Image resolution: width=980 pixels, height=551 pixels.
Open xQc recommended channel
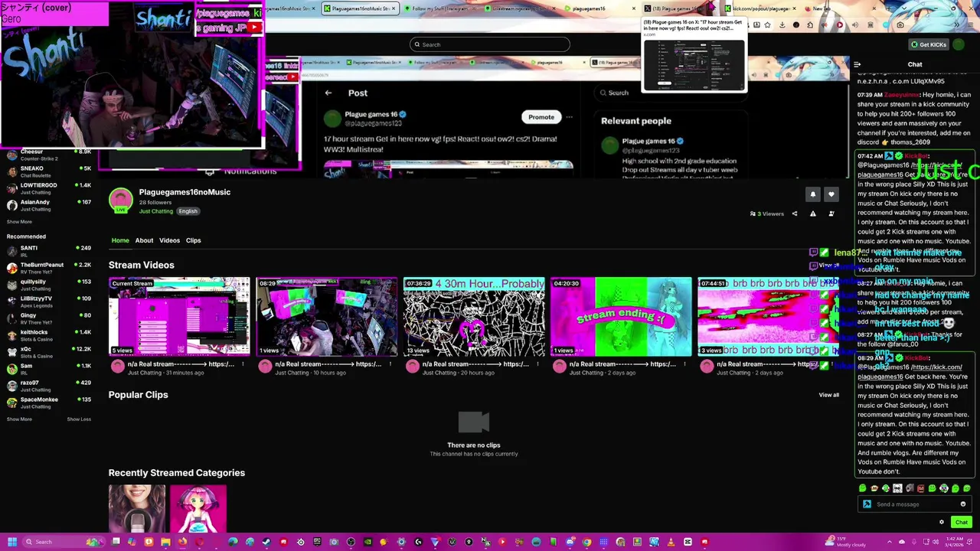tap(47, 352)
